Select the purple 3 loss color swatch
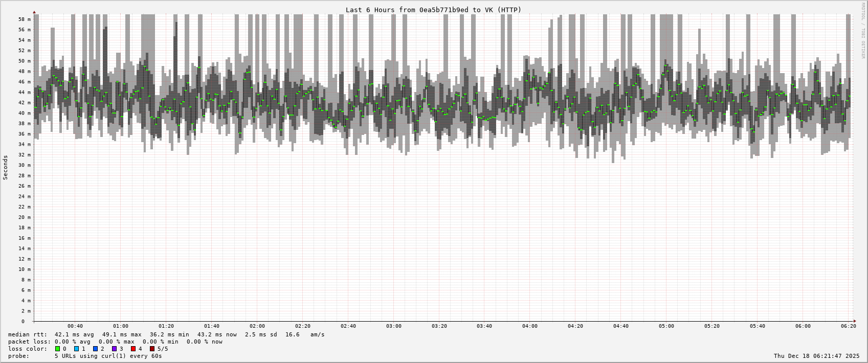 point(115,349)
